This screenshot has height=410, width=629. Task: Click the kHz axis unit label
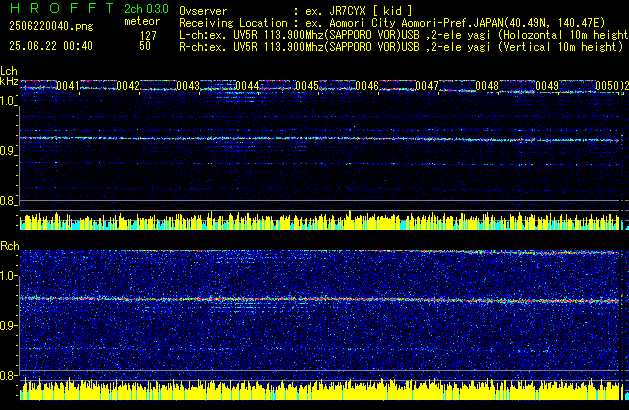[9, 81]
